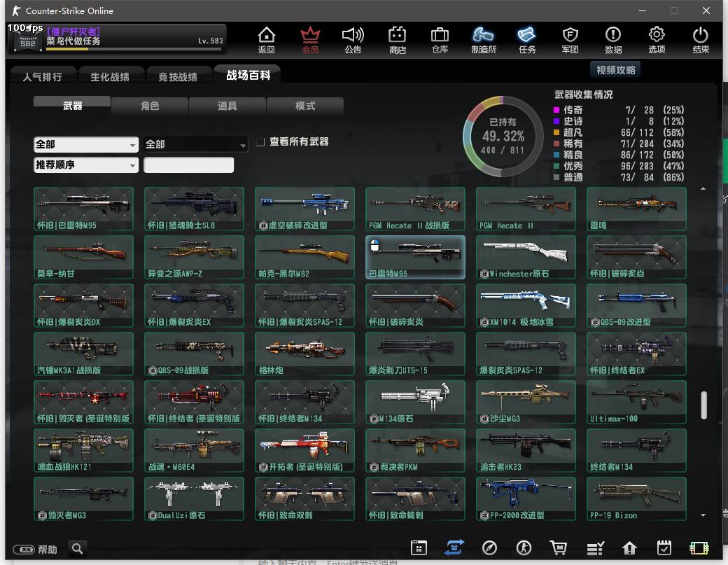Select the 武器 sub-tab

point(72,106)
